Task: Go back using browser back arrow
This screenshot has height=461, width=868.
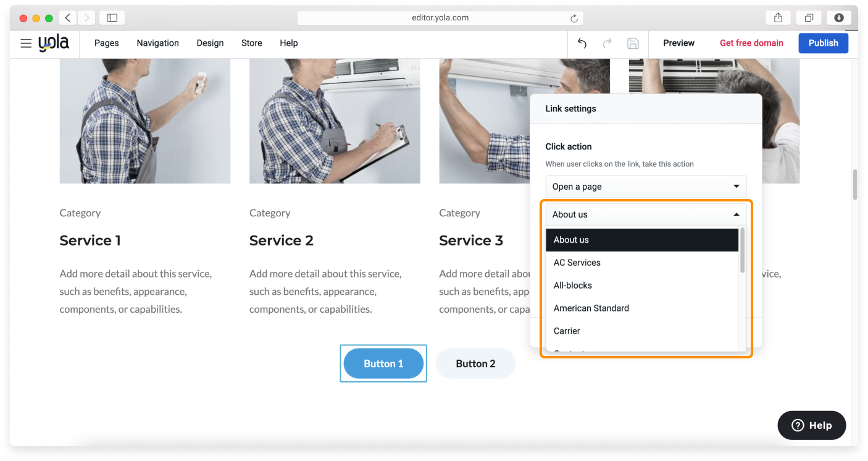Action: point(68,18)
